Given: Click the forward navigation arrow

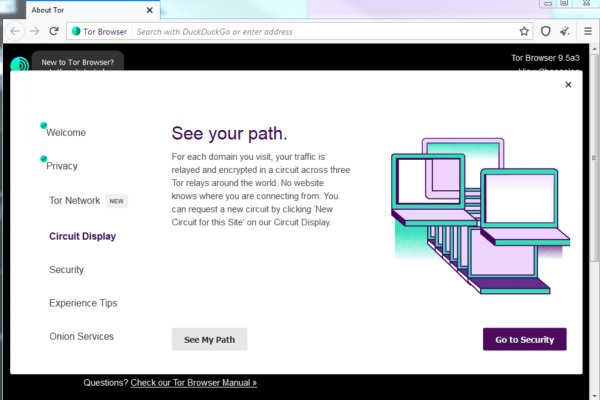Looking at the screenshot, I should click(35, 31).
